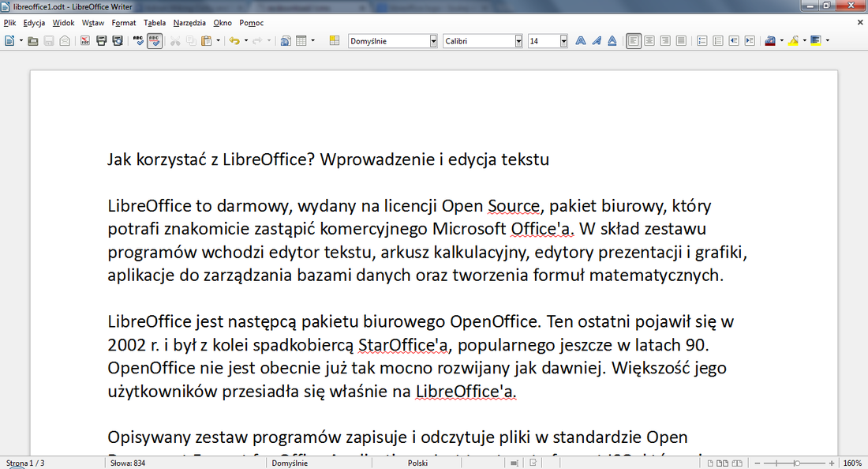Apply the dark red font color
This screenshot has width=868, height=469.
(770, 40)
